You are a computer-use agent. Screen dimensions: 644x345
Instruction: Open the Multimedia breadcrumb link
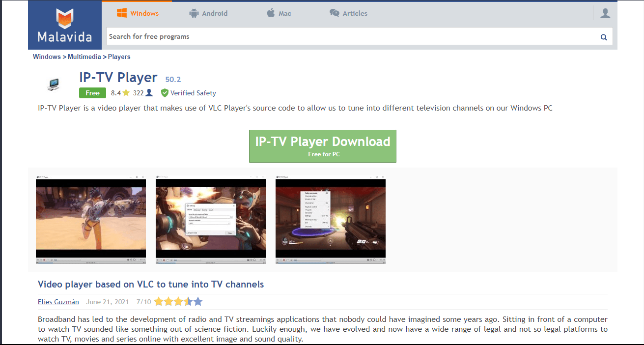click(84, 57)
